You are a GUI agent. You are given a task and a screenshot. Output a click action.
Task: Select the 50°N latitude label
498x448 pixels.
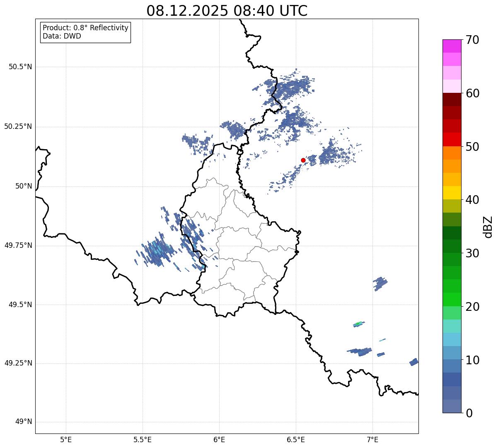click(x=24, y=186)
